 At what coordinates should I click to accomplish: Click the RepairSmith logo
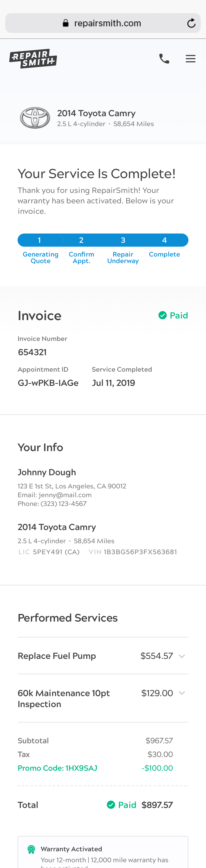[x=33, y=59]
